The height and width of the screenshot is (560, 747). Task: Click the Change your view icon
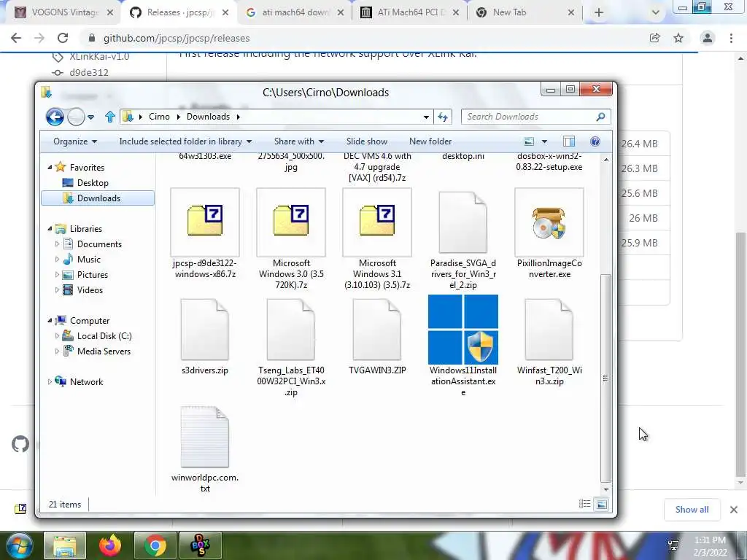tap(529, 141)
